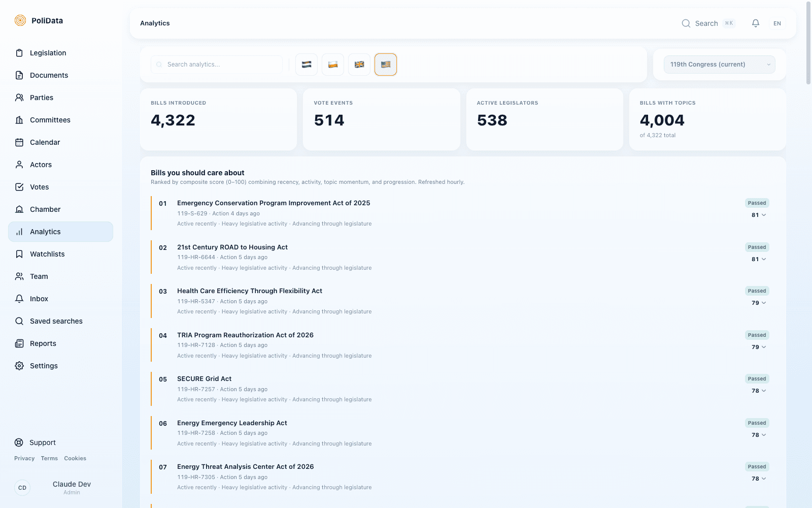Open Documents via its file icon
Screen dimensions: 812x508
point(19,75)
